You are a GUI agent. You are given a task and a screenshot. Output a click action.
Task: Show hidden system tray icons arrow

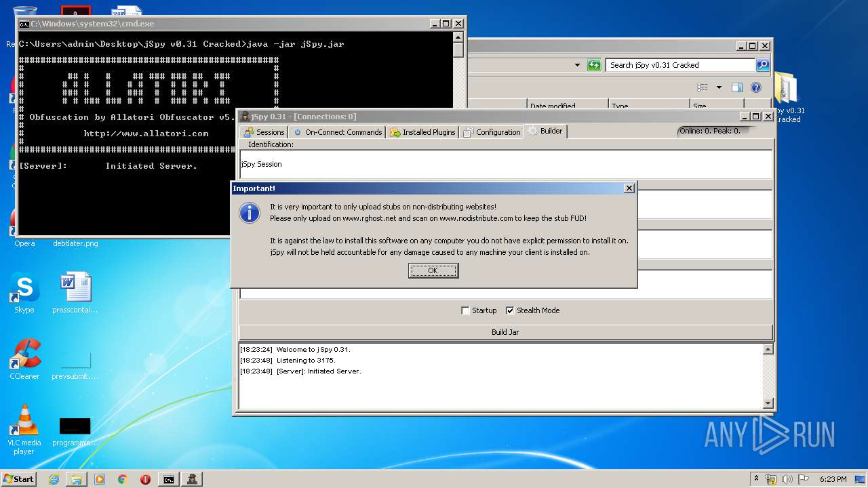[757, 479]
